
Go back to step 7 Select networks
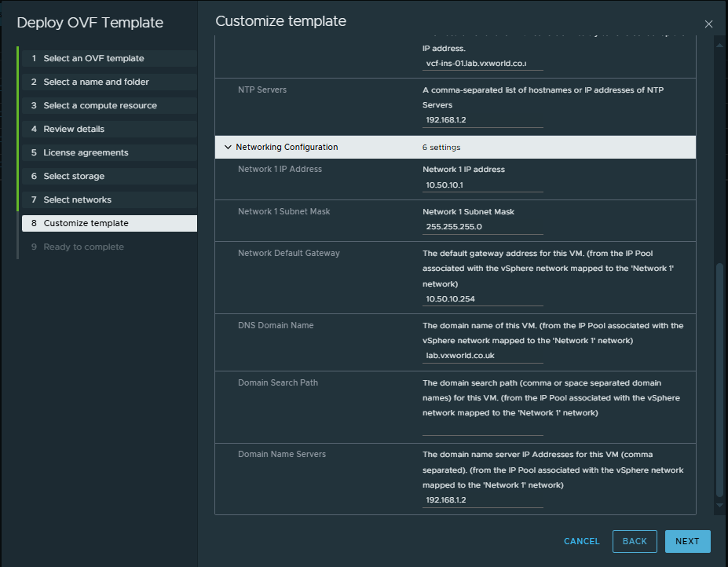point(77,199)
